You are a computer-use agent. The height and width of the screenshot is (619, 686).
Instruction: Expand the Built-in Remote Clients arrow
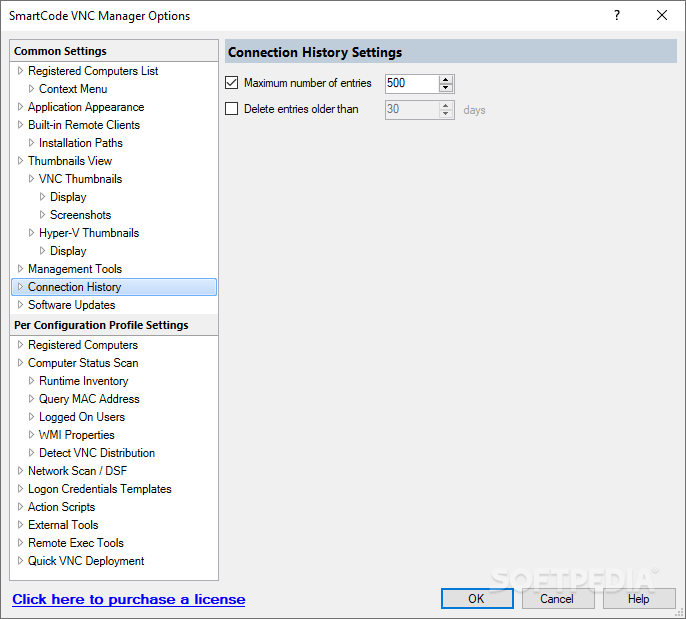click(20, 124)
